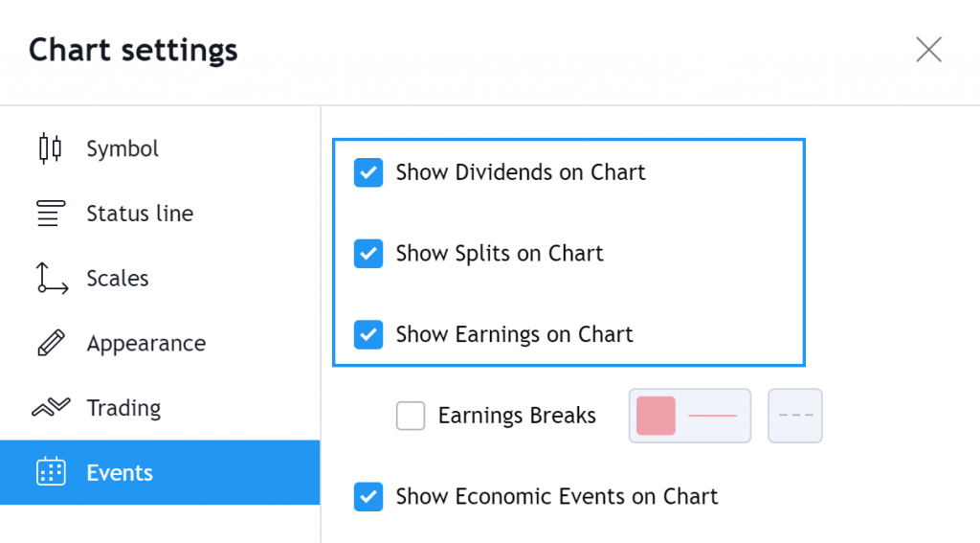Click the Appearance pencil icon

(51, 343)
